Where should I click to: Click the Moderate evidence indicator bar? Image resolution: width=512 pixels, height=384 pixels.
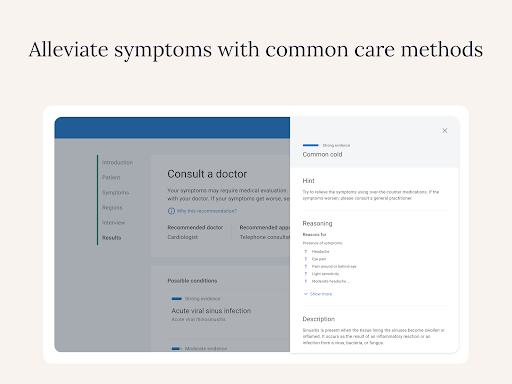(176, 349)
